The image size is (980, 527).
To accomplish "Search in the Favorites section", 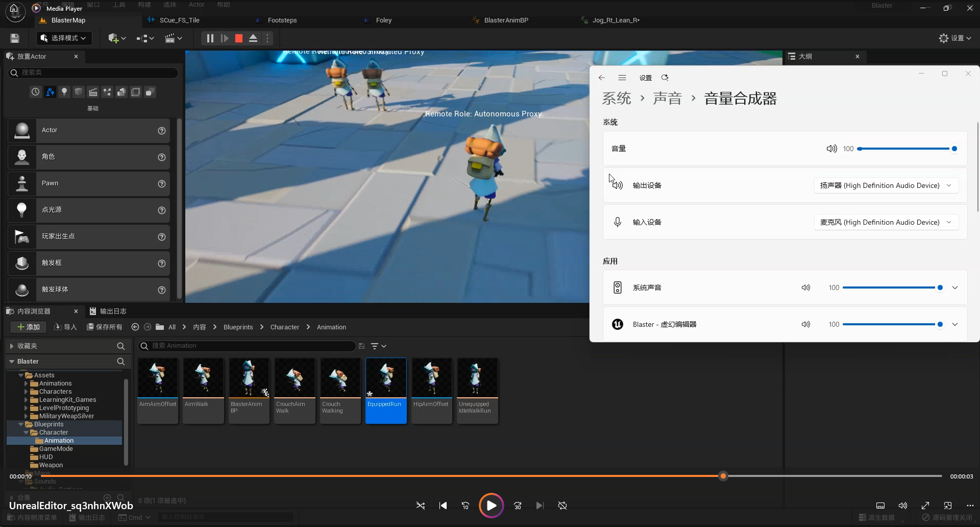I will (121, 346).
